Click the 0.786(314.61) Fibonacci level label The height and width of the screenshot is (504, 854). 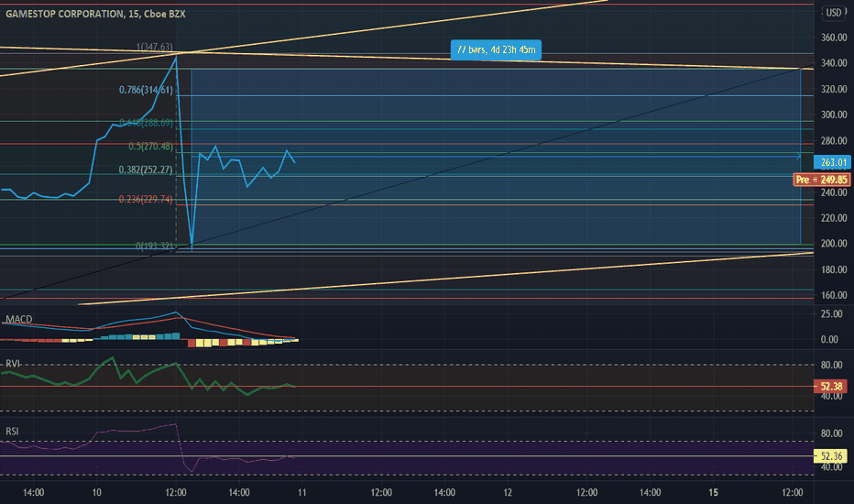click(146, 90)
